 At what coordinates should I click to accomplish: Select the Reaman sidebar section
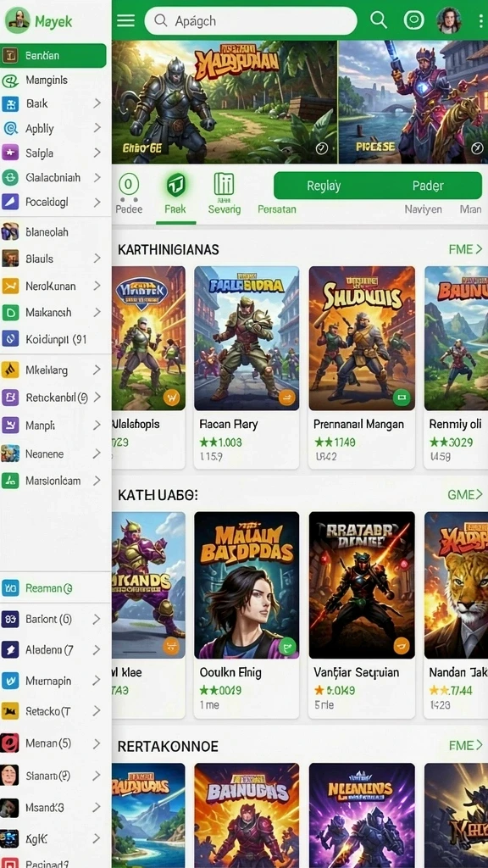click(55, 588)
